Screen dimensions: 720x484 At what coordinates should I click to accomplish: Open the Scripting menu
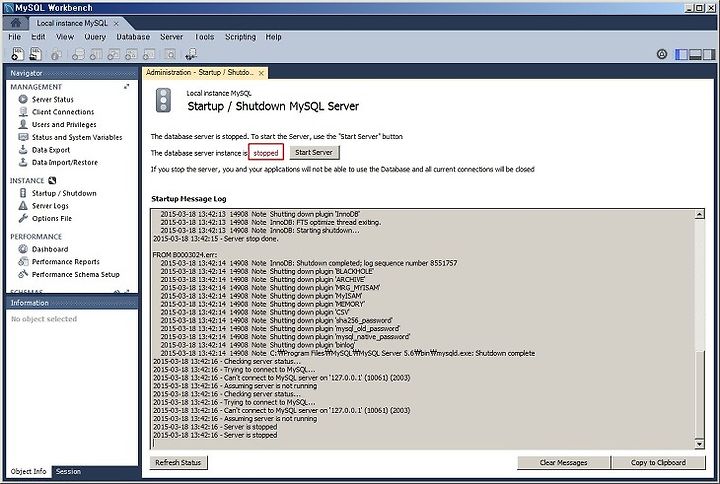[x=240, y=37]
